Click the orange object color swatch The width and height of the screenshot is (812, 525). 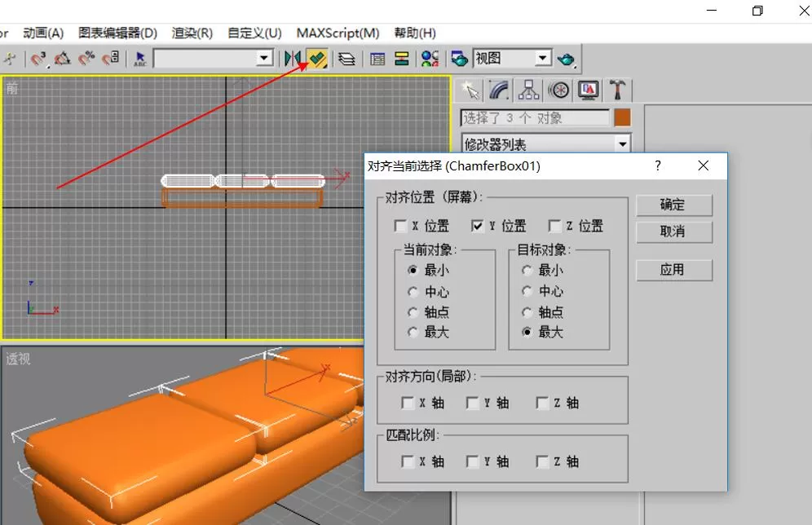[x=622, y=118]
